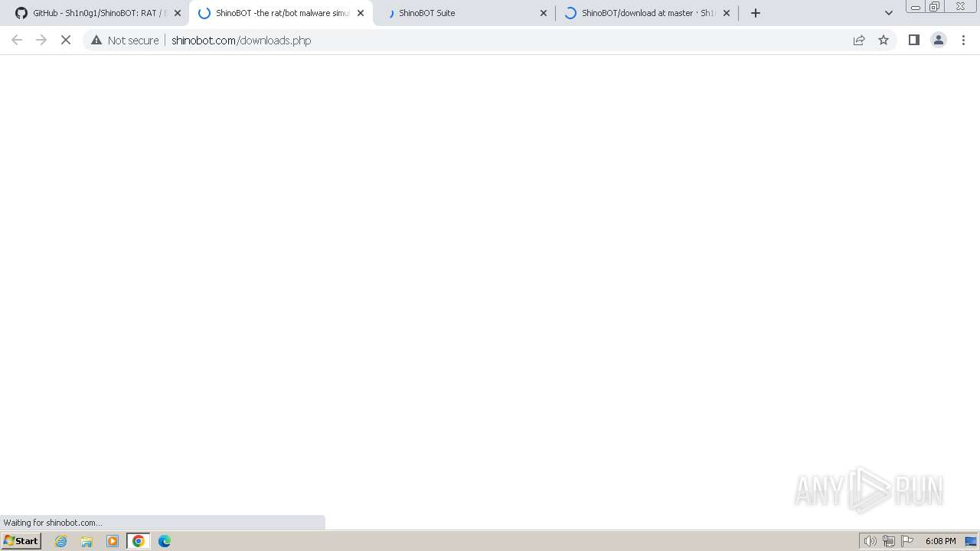The height and width of the screenshot is (551, 980).
Task: Share this page icon
Action: click(859, 40)
